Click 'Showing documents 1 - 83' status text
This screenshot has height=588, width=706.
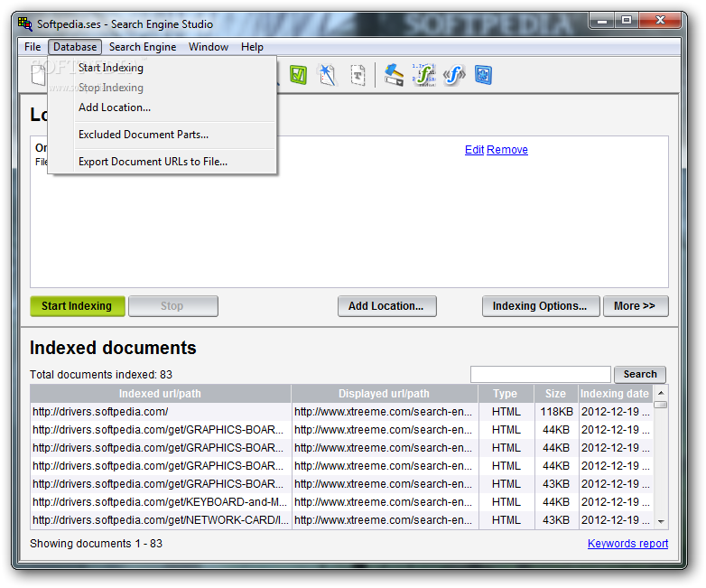pyautogui.click(x=96, y=544)
